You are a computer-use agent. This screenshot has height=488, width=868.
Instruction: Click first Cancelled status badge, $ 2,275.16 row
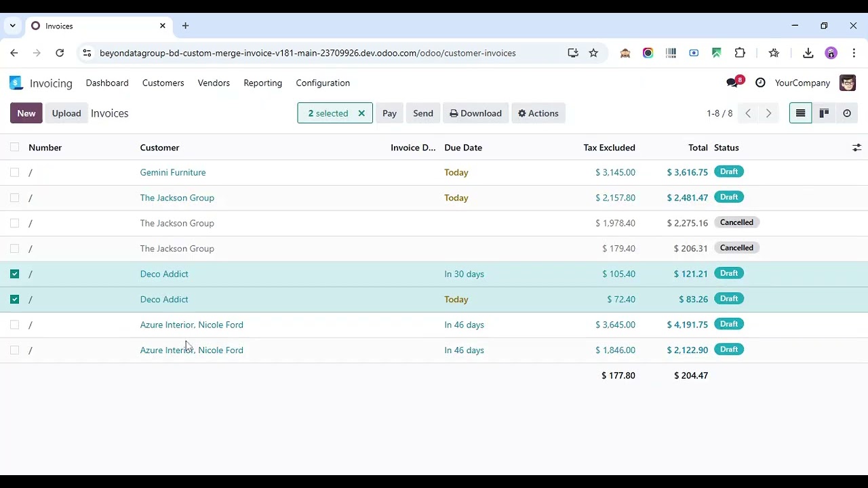(736, 223)
